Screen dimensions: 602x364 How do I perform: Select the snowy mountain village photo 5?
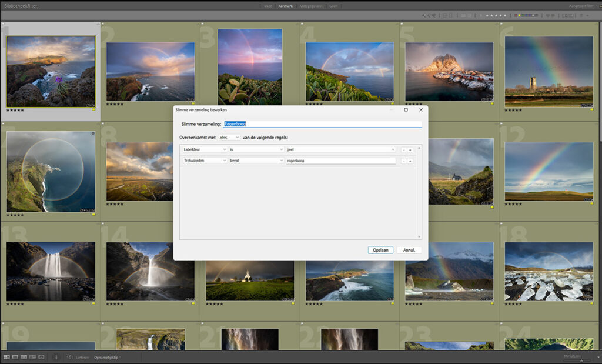coord(449,72)
